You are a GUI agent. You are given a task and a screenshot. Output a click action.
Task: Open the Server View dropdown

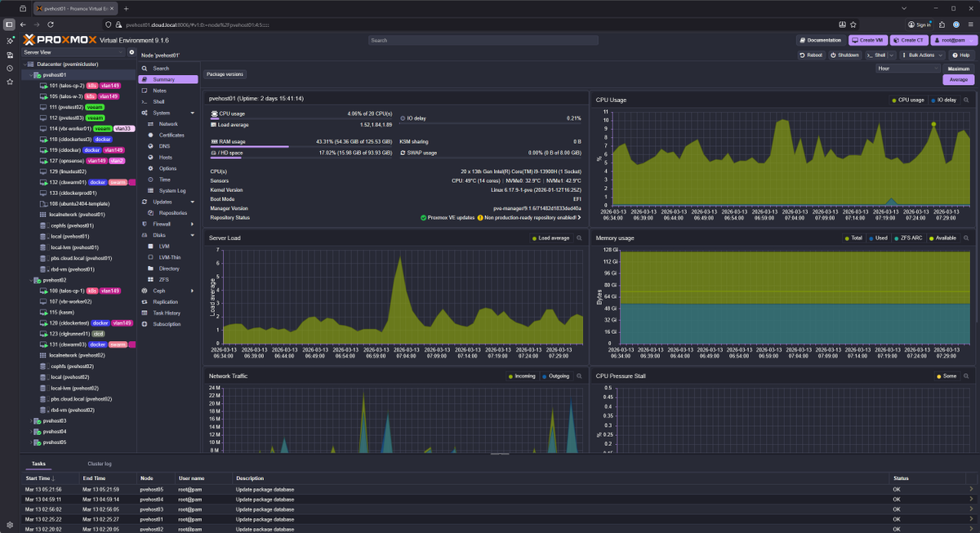(x=74, y=52)
